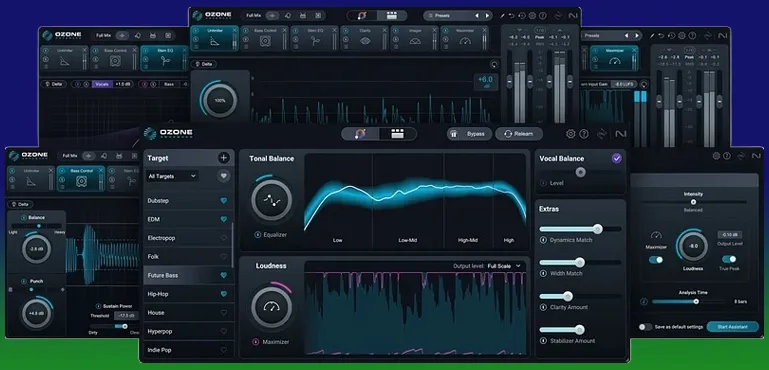Image resolution: width=769 pixels, height=370 pixels.
Task: Click the Threshold -17.5 dB field
Action: pos(126,316)
